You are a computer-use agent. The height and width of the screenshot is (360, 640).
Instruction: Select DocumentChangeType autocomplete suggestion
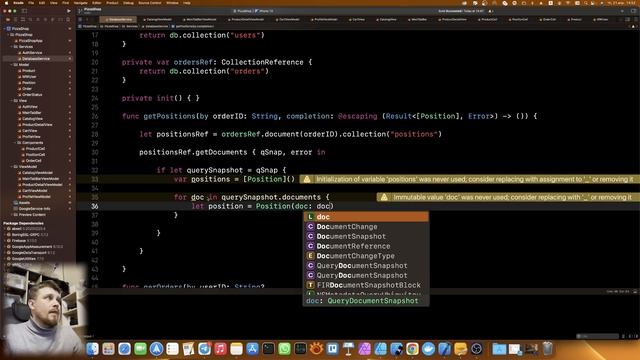click(x=366, y=256)
